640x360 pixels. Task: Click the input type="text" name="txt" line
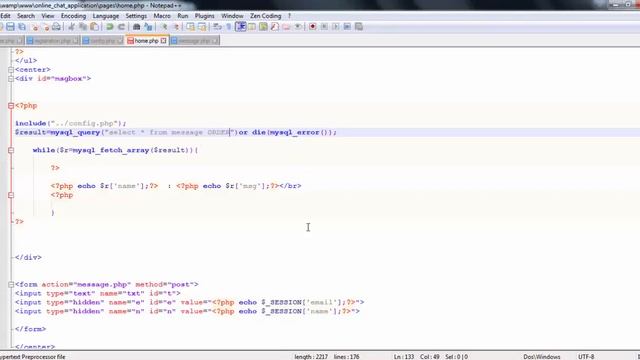pyautogui.click(x=98, y=293)
